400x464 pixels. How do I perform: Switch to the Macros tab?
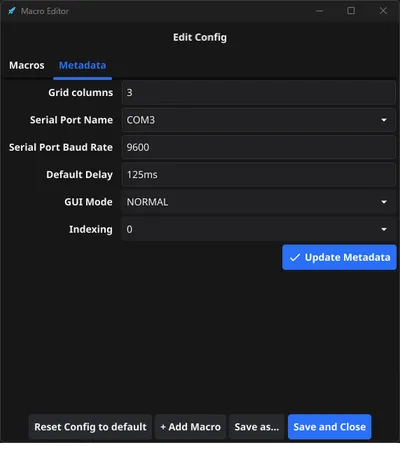click(x=27, y=65)
